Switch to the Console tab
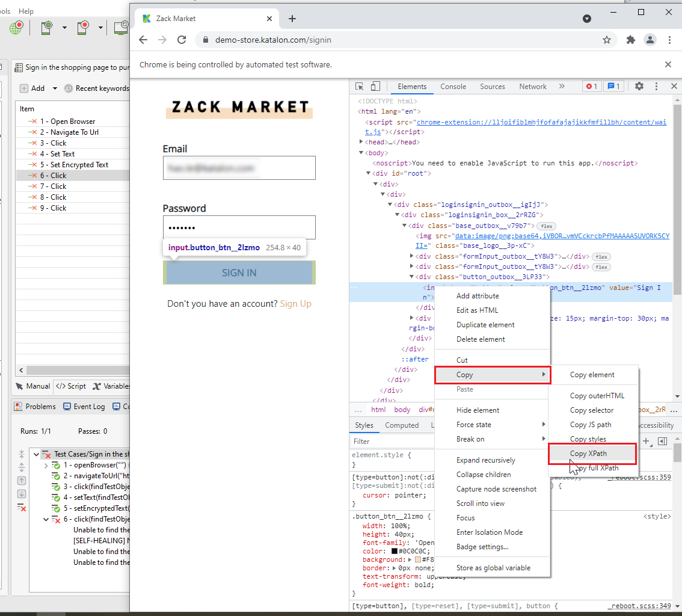The image size is (682, 616). 453,86
